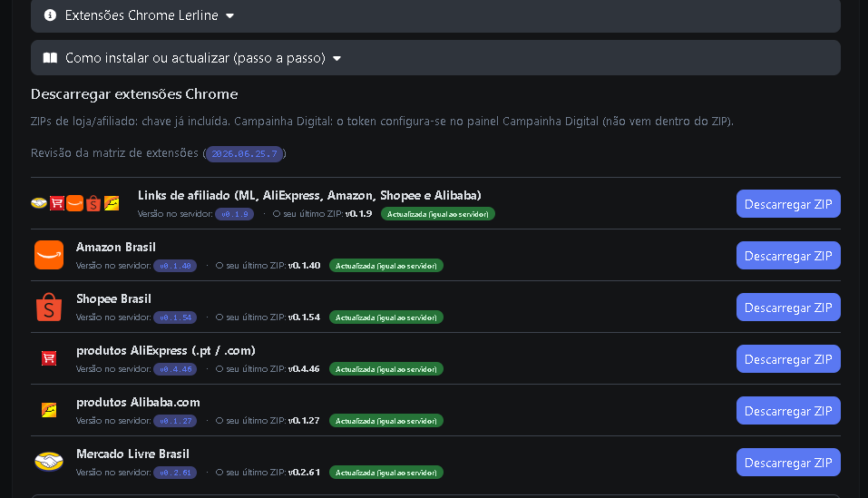Image resolution: width=868 pixels, height=498 pixels.
Task: Click Actualizada badge in Amazon Brasil row
Action: tap(386, 266)
